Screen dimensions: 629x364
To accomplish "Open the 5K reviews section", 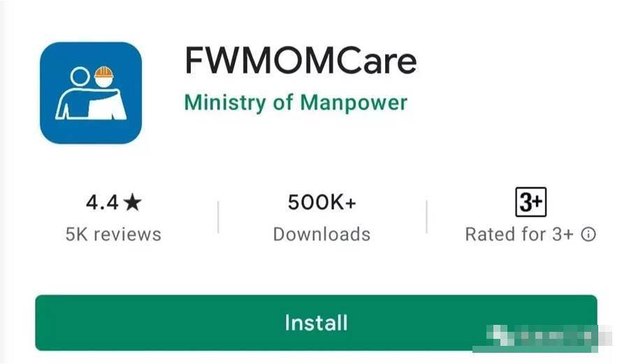I will tap(113, 235).
